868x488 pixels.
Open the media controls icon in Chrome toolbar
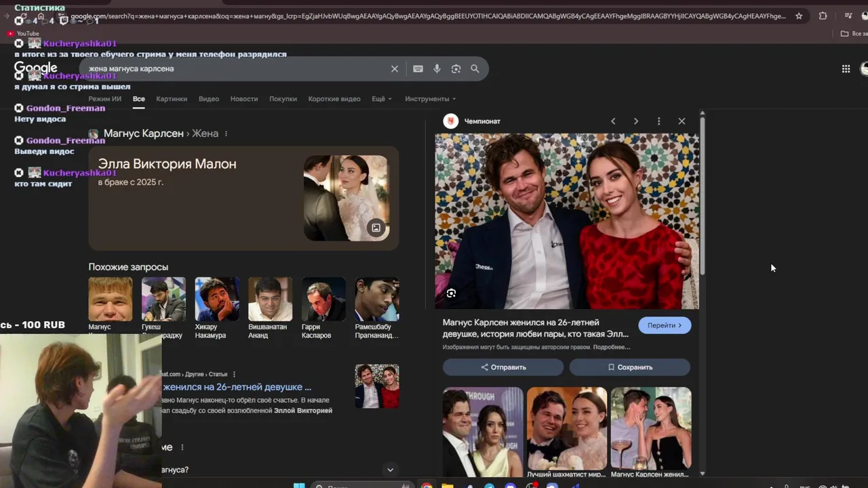[x=848, y=16]
